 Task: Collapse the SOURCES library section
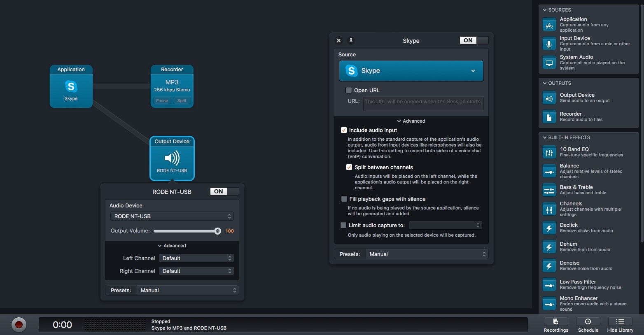click(545, 10)
